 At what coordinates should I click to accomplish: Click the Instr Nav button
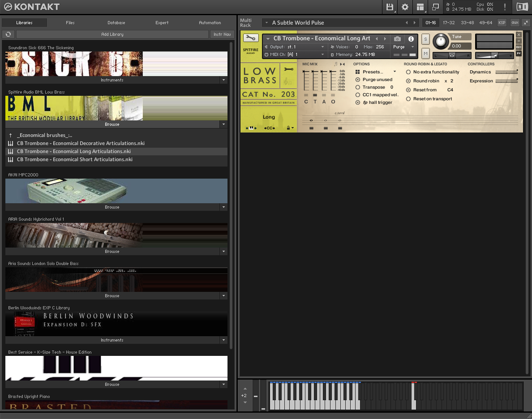222,34
